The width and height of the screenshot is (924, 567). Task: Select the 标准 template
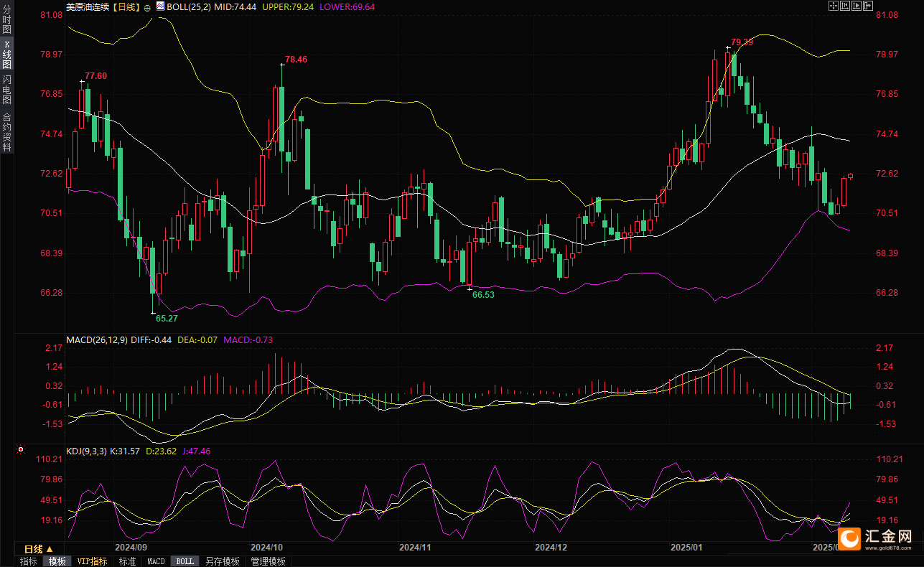pyautogui.click(x=128, y=561)
